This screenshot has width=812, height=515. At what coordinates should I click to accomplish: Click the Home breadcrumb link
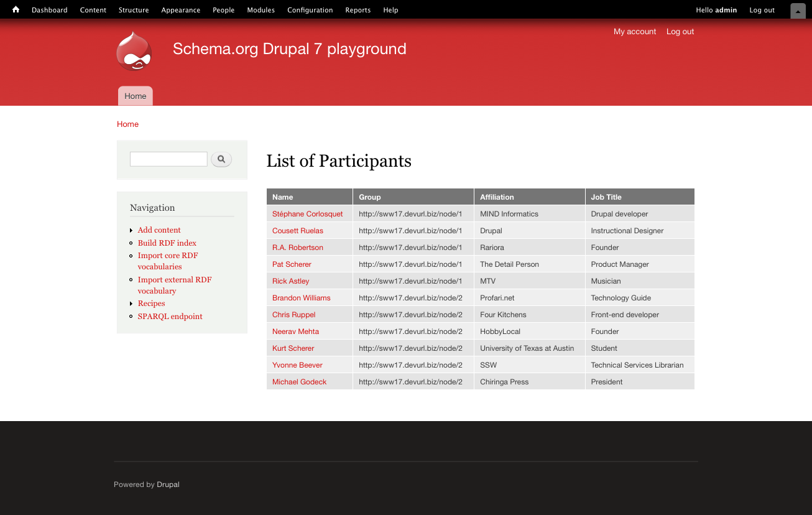[x=127, y=124]
